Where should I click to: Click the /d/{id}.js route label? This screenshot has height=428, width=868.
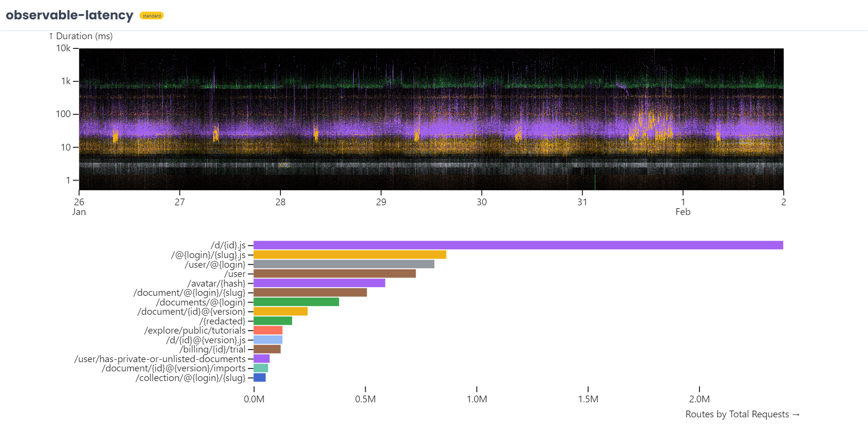point(228,245)
